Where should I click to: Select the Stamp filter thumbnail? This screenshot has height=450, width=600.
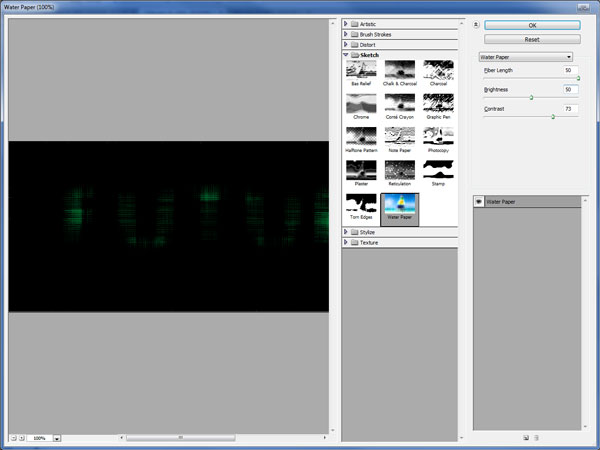point(439,172)
